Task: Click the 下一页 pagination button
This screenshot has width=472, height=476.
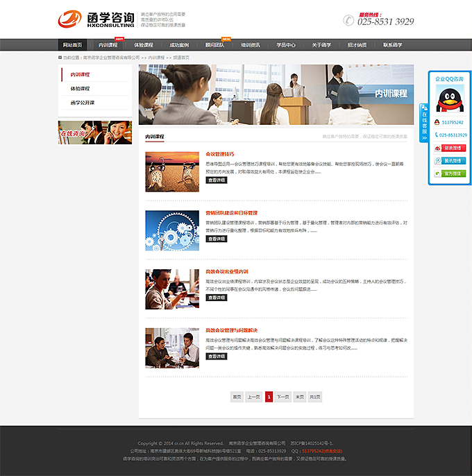Action: pos(283,396)
